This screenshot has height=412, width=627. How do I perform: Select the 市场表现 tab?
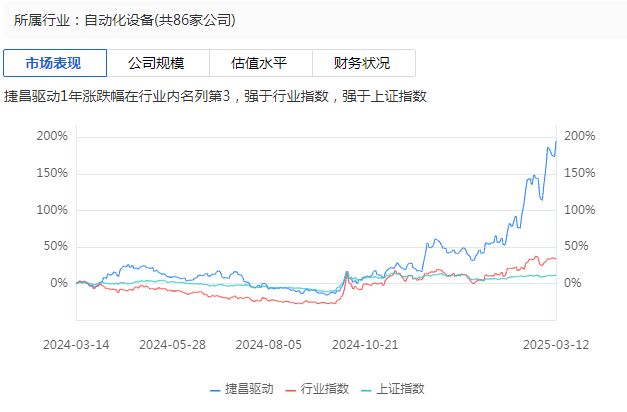pyautogui.click(x=55, y=63)
